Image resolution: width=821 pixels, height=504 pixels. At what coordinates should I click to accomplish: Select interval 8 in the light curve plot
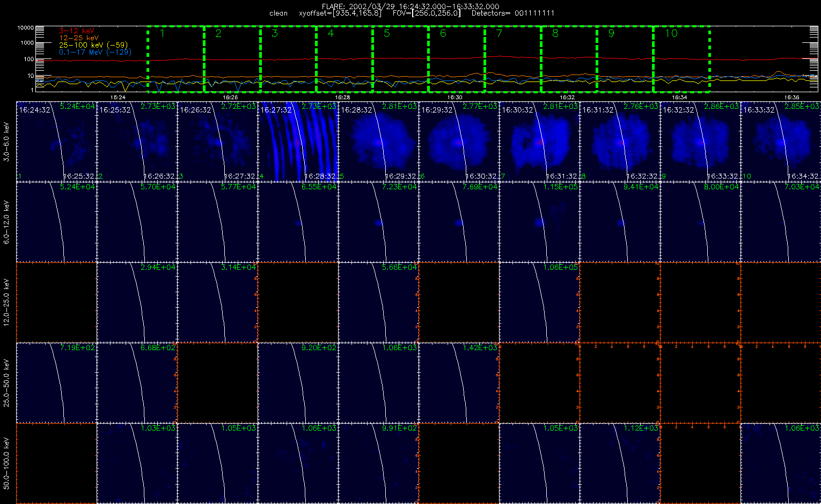(569, 59)
